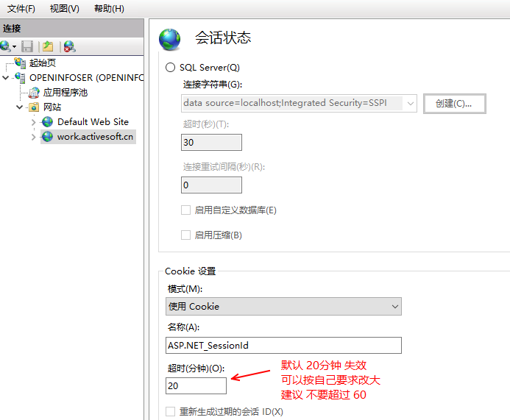Select the work.activesoft.cn site icon
510x420 pixels.
coord(48,137)
